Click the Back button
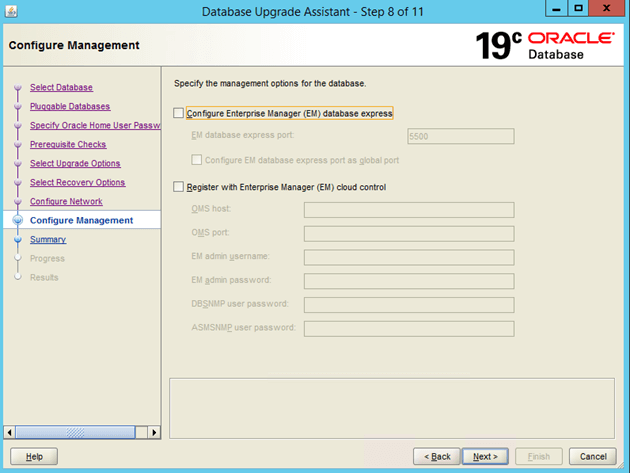Screen dimensions: 630x473 [438, 456]
